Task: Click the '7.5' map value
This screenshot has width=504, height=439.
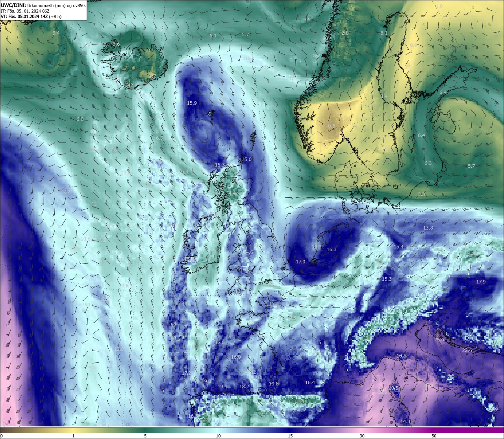Action: [x=307, y=19]
